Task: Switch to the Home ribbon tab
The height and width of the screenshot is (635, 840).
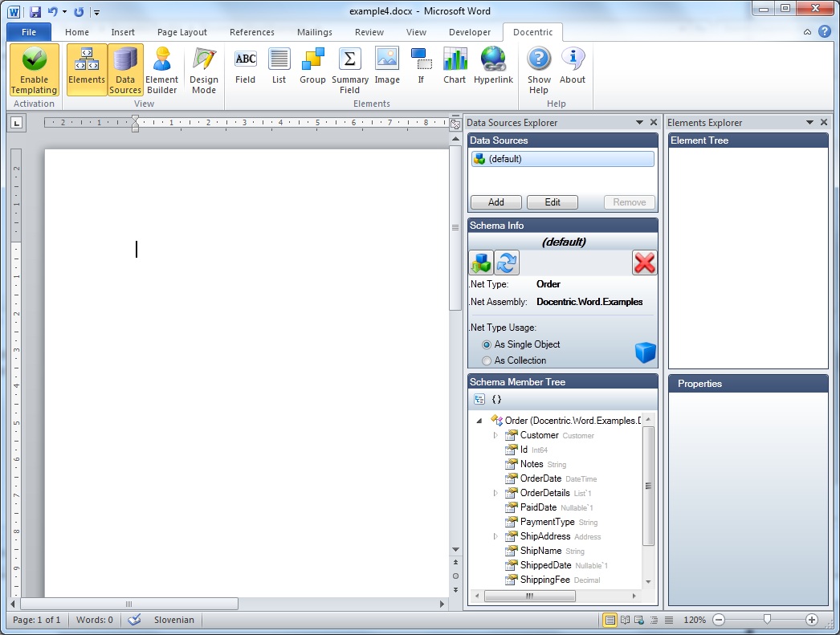Action: [77, 32]
